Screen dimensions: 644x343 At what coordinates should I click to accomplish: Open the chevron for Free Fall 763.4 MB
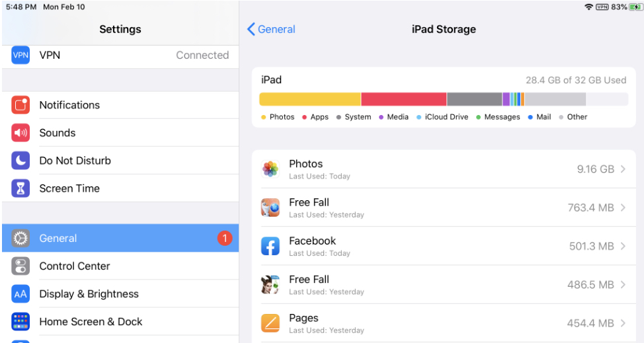coord(623,208)
